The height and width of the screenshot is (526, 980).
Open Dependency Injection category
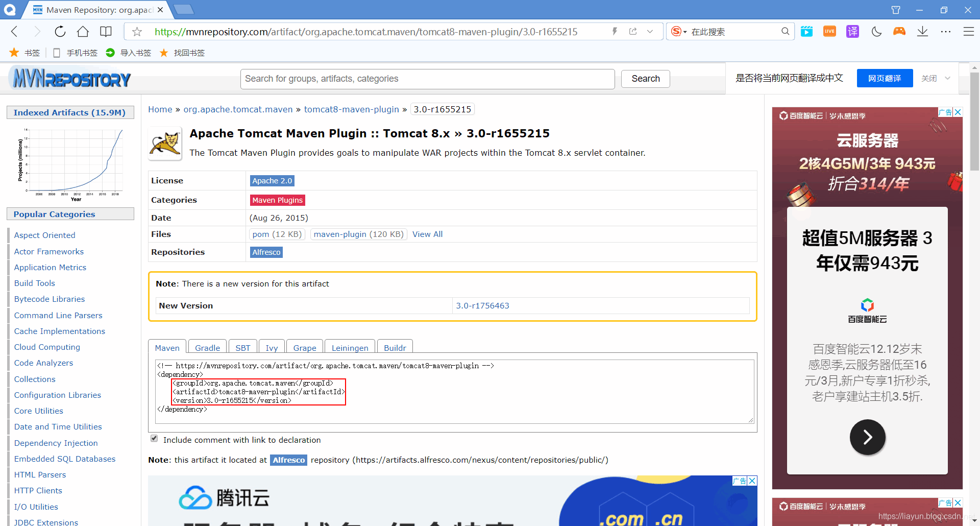tap(56, 443)
